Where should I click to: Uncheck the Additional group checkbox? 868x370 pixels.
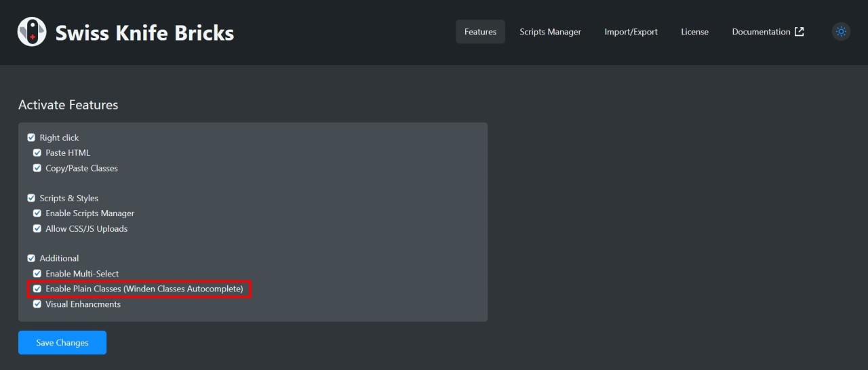31,258
